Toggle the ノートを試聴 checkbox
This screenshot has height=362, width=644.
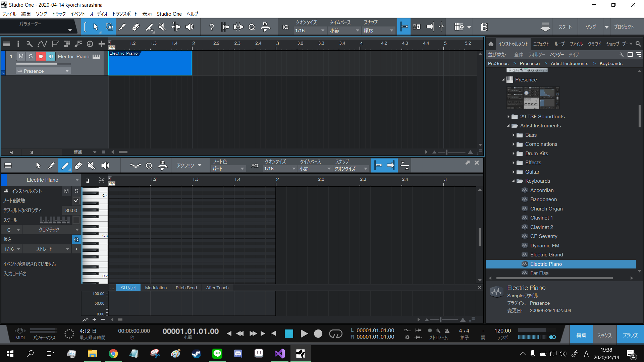pyautogui.click(x=76, y=200)
